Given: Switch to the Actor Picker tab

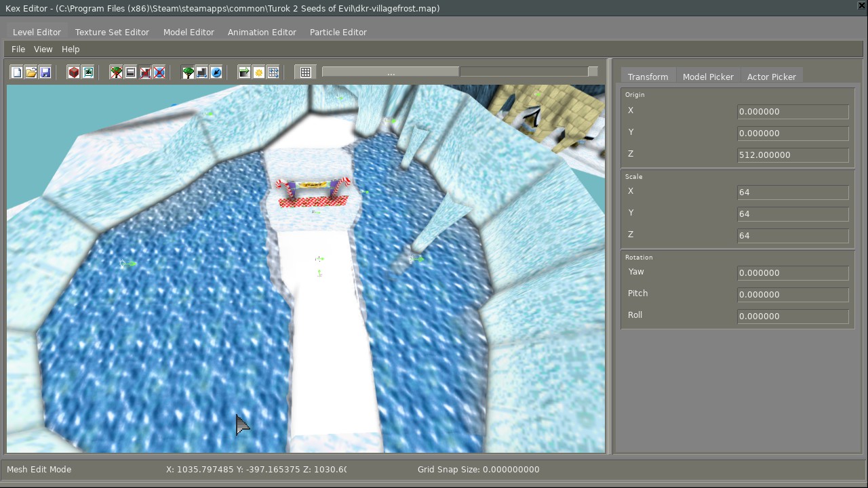Looking at the screenshot, I should click(x=771, y=77).
